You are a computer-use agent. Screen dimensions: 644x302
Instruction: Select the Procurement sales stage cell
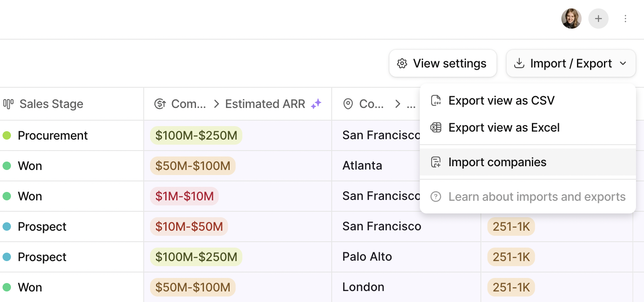72,135
